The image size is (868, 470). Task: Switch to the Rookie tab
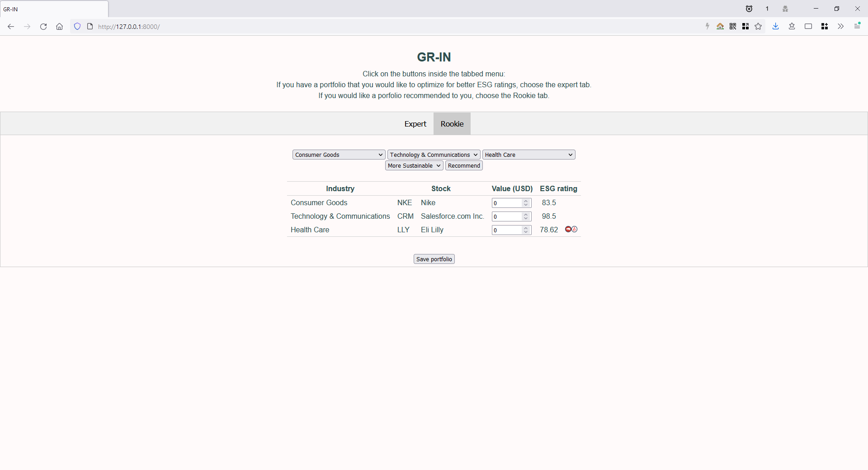tap(452, 124)
